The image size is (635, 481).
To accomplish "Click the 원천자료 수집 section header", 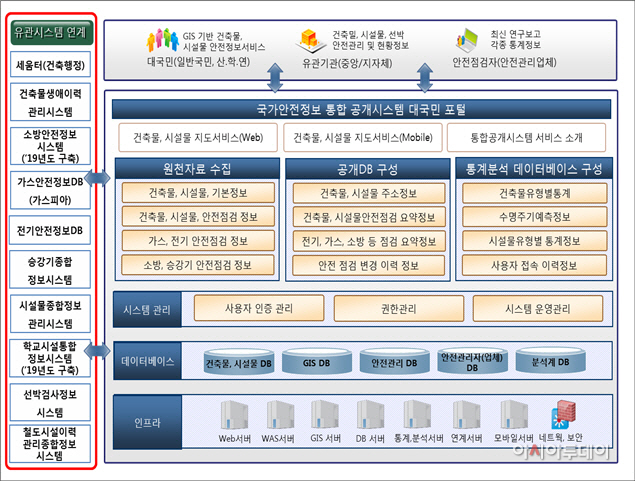I will click(x=197, y=168).
